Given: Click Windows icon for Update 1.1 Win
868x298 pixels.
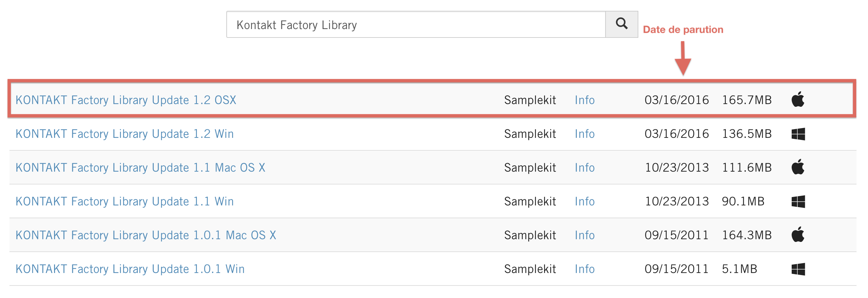Looking at the screenshot, I should click(x=798, y=201).
